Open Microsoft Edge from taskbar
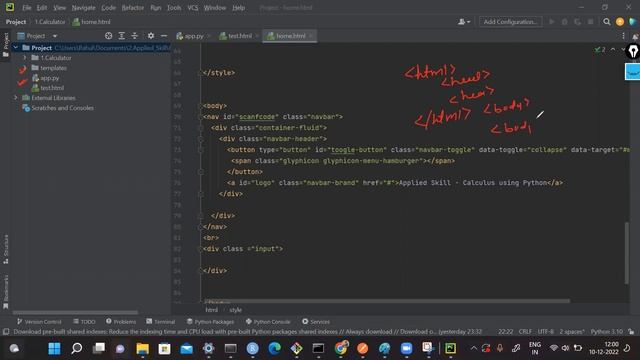 275,349
